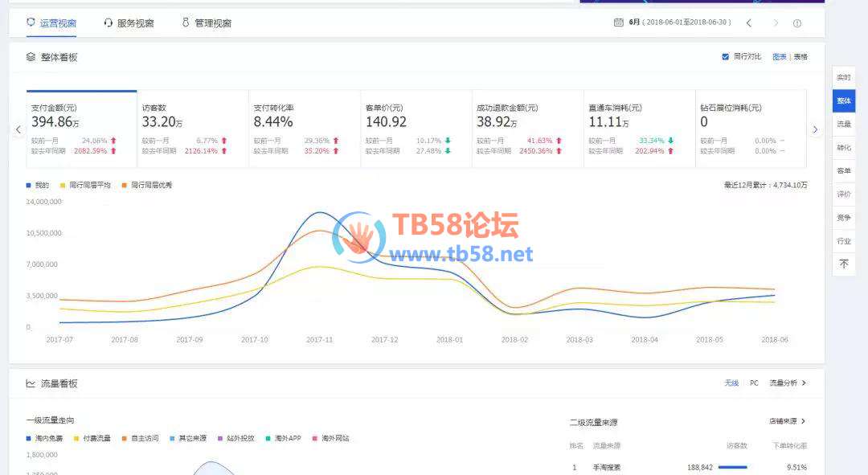This screenshot has width=868, height=475.
Task: Select the 支付金额(元) metric card
Action: click(81, 129)
